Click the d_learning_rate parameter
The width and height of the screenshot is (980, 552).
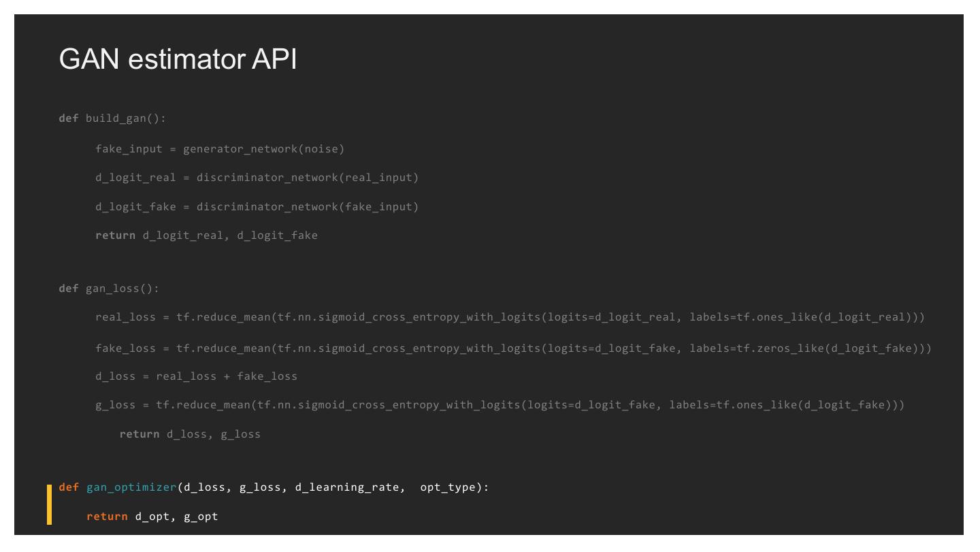coord(347,487)
